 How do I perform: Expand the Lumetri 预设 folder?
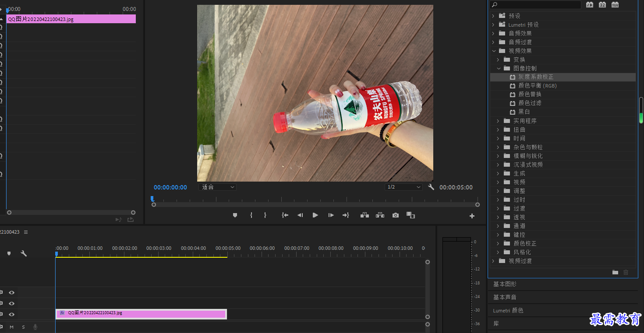tap(493, 25)
